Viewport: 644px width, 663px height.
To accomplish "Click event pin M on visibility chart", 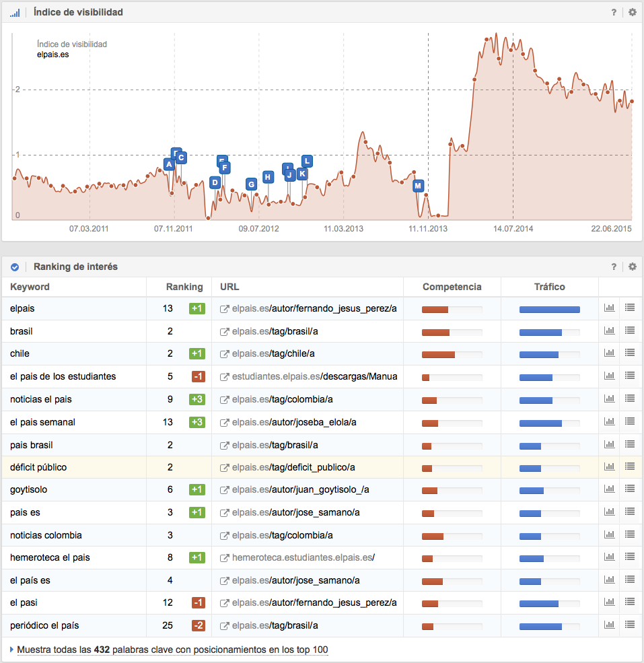I will coord(418,185).
